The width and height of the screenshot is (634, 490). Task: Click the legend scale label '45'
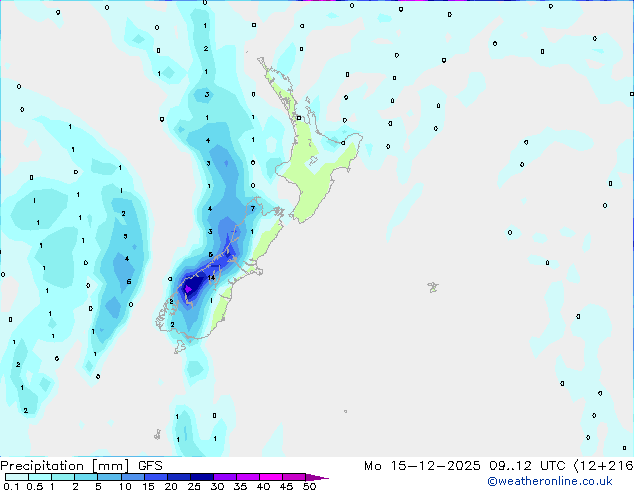click(286, 486)
